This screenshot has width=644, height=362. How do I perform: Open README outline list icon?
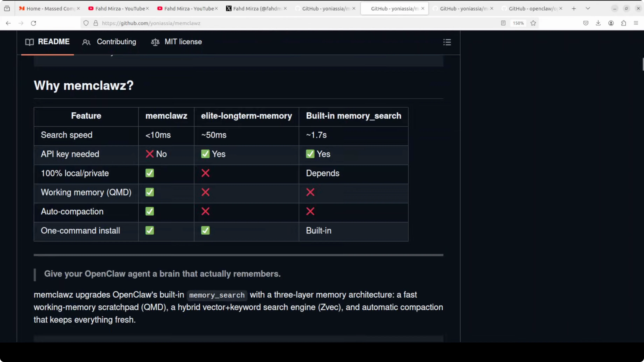pos(447,42)
